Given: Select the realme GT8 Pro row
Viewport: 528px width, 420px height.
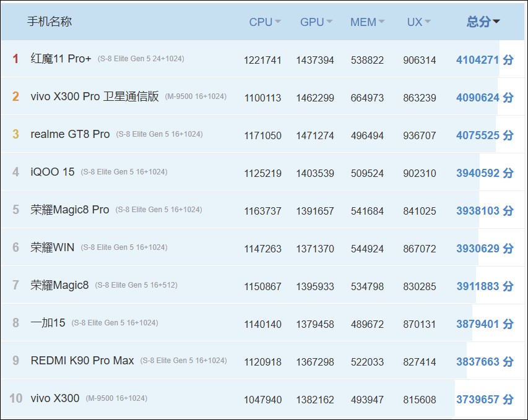Looking at the screenshot, I should click(x=70, y=134).
